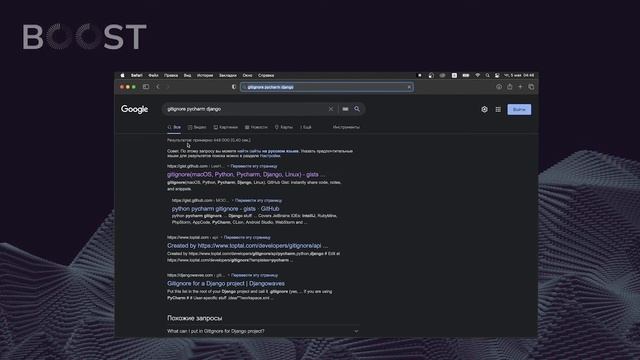Click the privacy shield icon near address bar
Image resolution: width=640 pixels, height=360 pixels.
(x=234, y=87)
